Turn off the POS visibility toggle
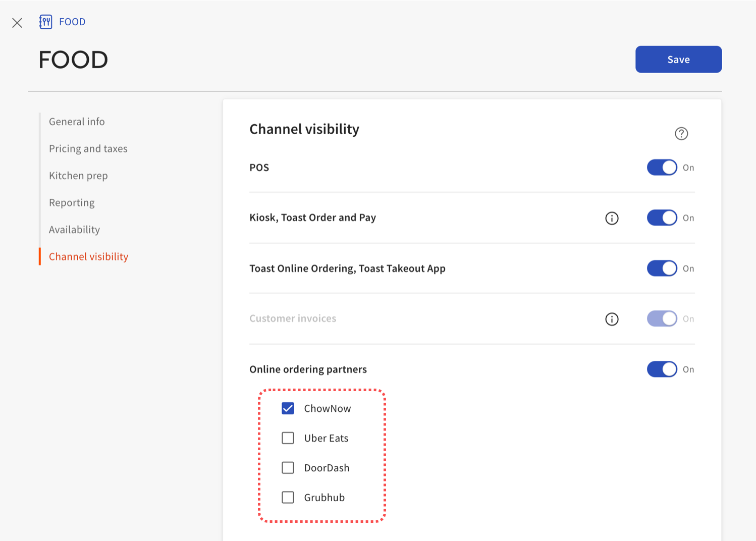The width and height of the screenshot is (756, 541). point(662,168)
